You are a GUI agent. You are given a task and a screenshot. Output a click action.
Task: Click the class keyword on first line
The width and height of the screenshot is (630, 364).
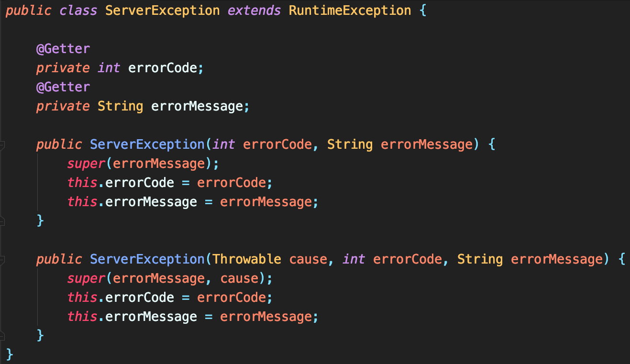pyautogui.click(x=78, y=11)
